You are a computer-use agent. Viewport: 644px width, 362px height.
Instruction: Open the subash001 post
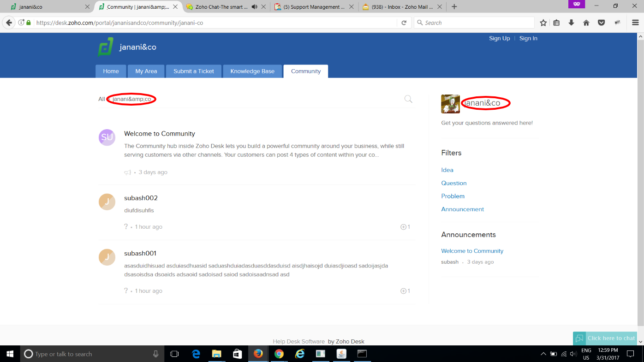tap(140, 253)
